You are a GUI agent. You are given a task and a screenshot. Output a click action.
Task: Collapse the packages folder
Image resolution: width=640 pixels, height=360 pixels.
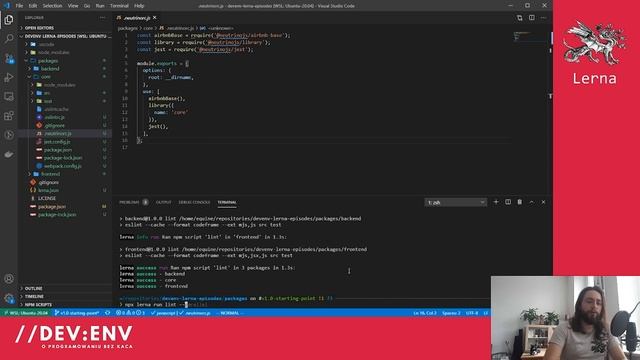[x=48, y=60]
